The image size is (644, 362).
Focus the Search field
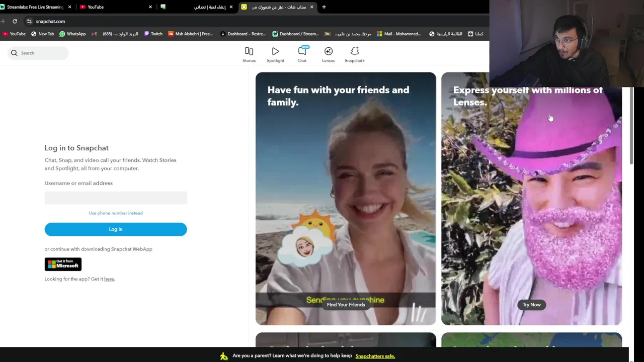click(x=38, y=53)
